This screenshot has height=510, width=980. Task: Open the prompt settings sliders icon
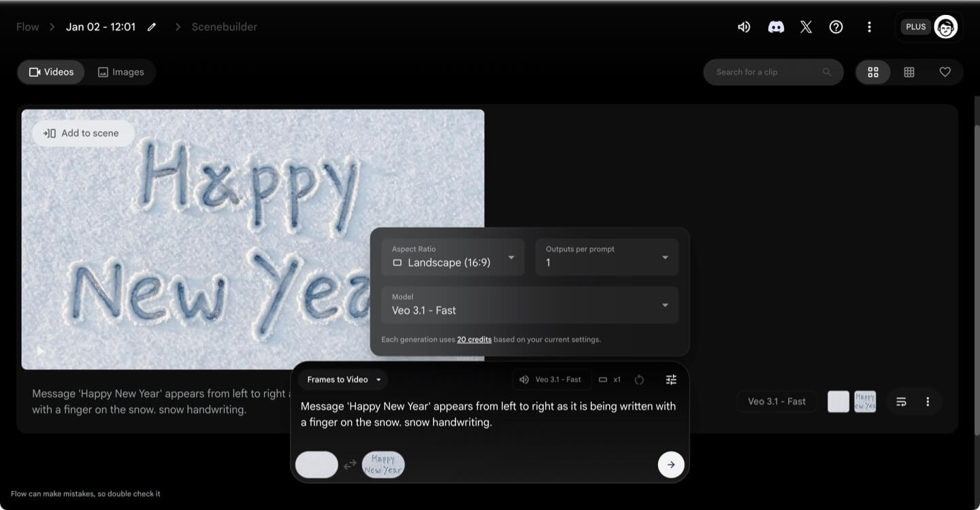670,379
